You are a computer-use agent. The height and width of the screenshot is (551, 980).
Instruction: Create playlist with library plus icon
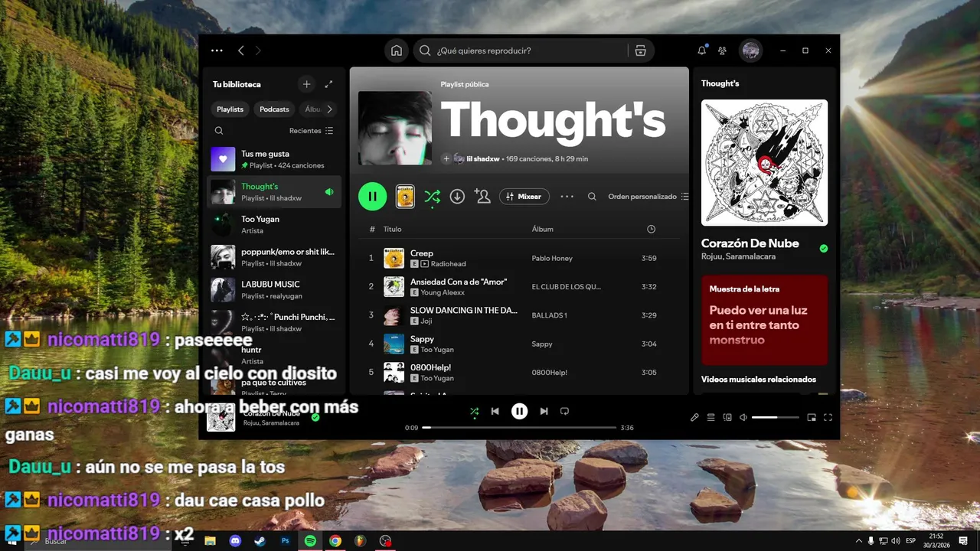point(306,84)
